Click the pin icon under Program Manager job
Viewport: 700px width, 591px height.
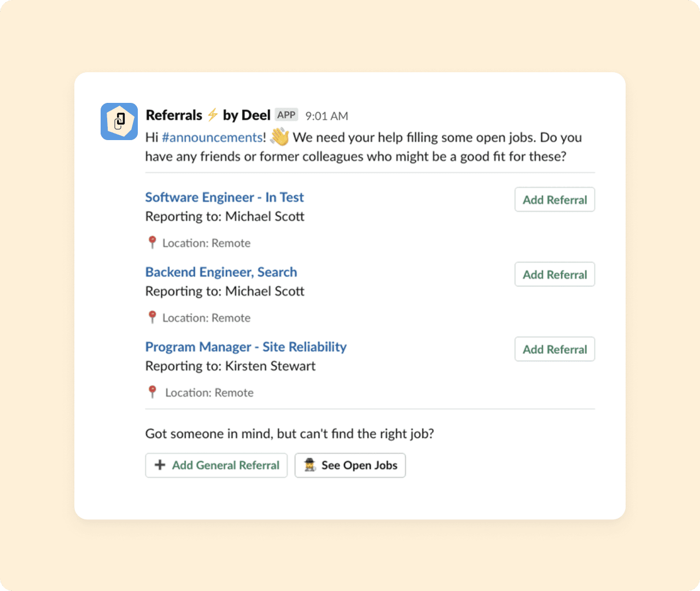tap(153, 392)
